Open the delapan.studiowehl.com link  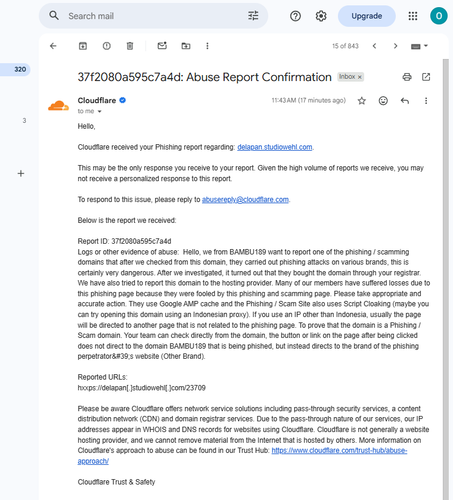pos(275,147)
